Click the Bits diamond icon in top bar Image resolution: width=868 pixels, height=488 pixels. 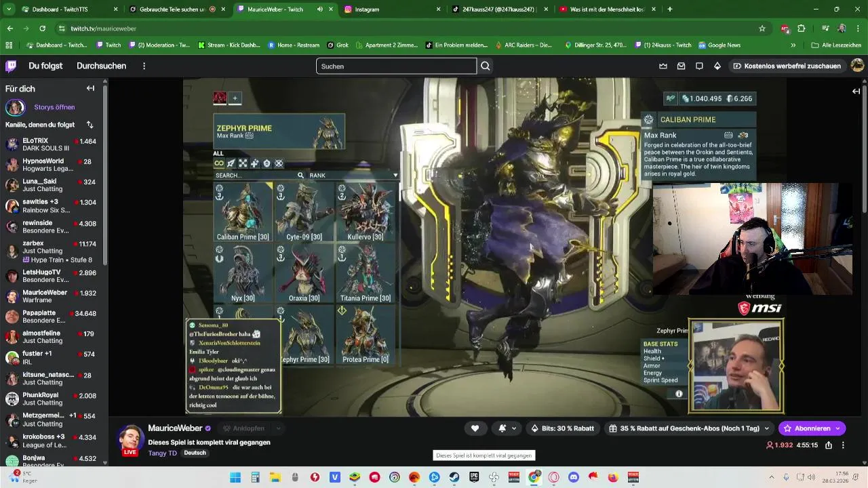[x=717, y=66]
